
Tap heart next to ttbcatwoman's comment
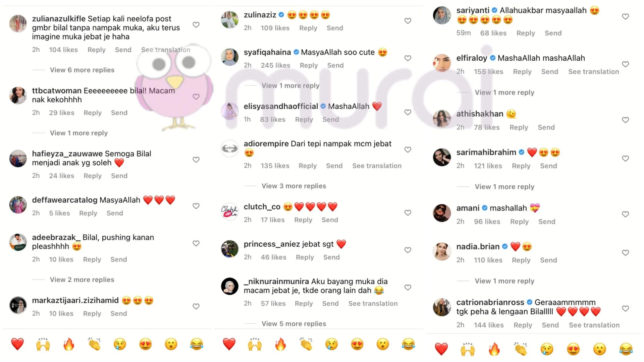click(196, 97)
